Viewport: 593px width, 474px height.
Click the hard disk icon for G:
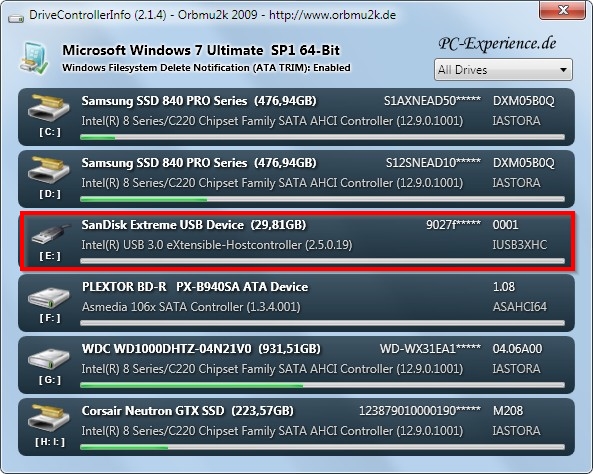click(49, 360)
